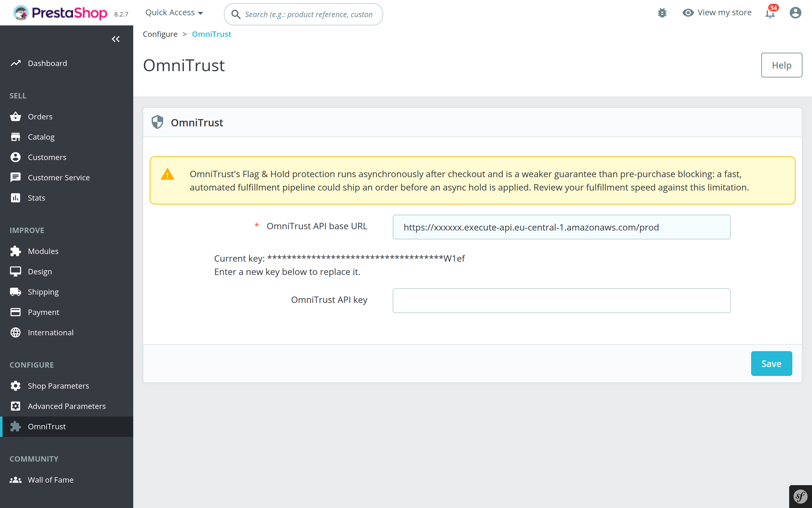Open Advanced Parameters menu item

66,406
